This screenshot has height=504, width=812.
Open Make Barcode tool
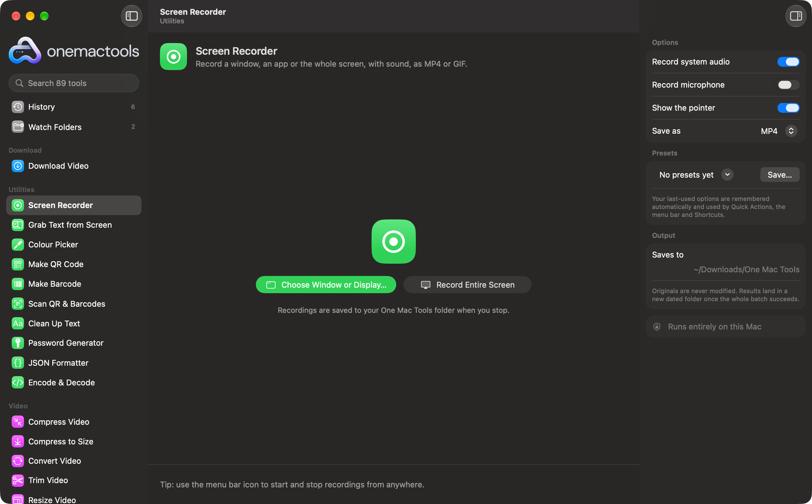[x=74, y=284]
